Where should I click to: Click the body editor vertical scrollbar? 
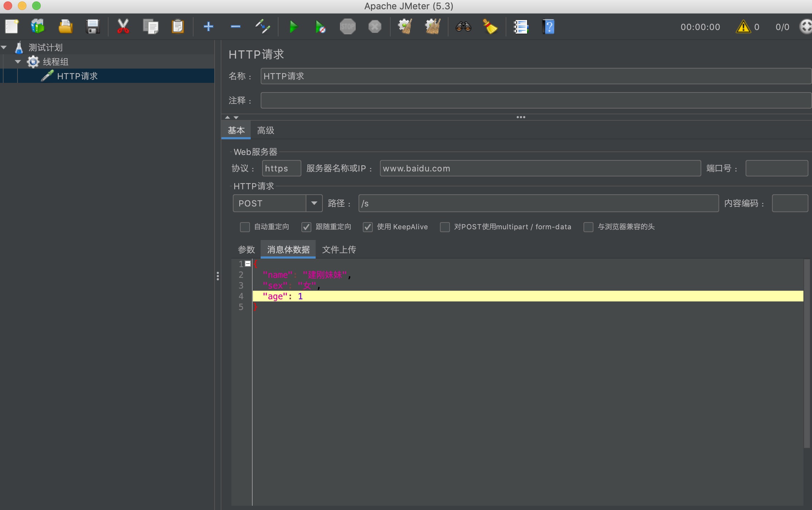pyautogui.click(x=807, y=354)
